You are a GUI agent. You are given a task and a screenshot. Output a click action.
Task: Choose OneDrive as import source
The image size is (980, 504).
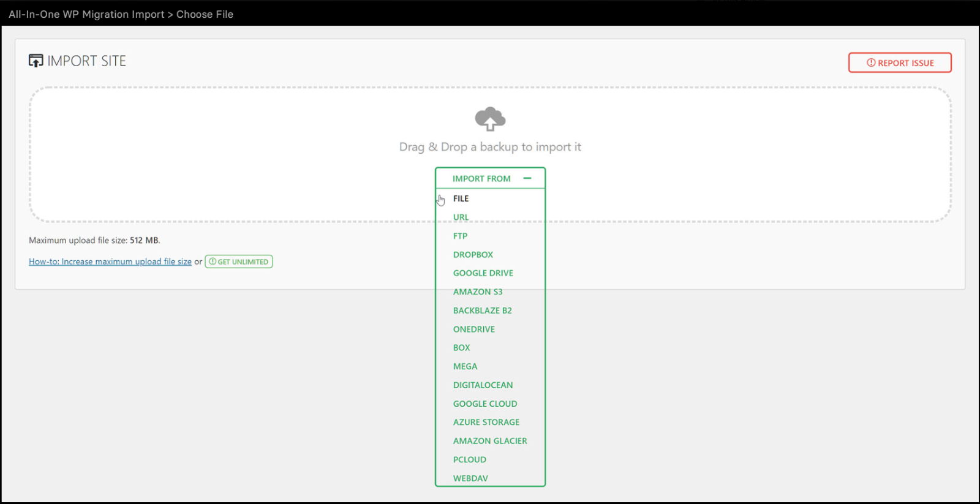474,329
